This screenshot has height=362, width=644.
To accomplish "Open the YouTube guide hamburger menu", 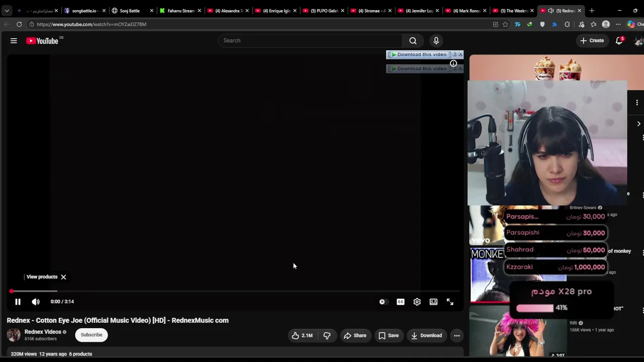I will click(14, 41).
